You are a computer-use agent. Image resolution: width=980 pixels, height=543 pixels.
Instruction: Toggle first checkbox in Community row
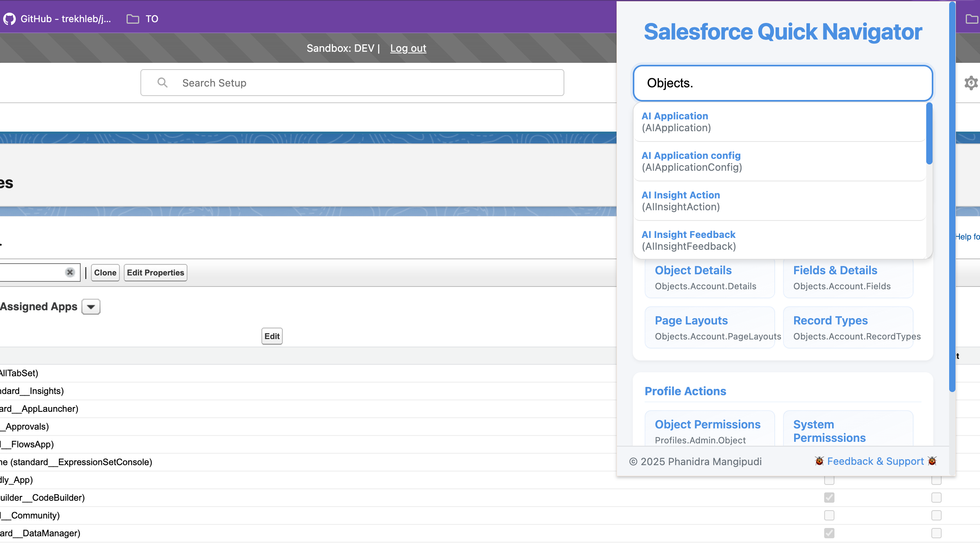(829, 515)
